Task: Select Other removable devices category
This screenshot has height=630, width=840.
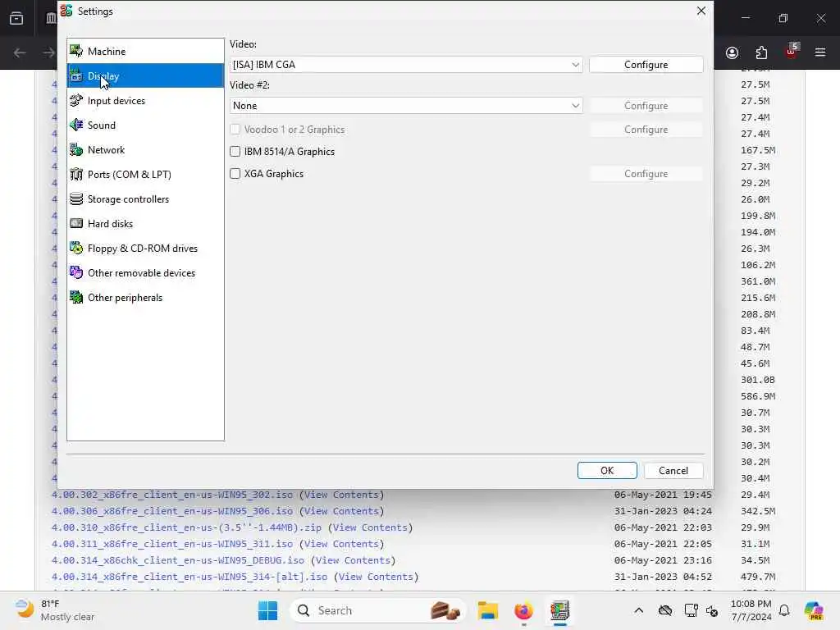Action: point(145,273)
